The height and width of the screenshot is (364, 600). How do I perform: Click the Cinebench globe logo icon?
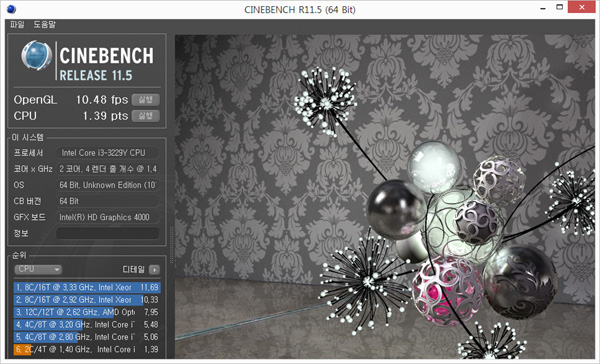(36, 56)
